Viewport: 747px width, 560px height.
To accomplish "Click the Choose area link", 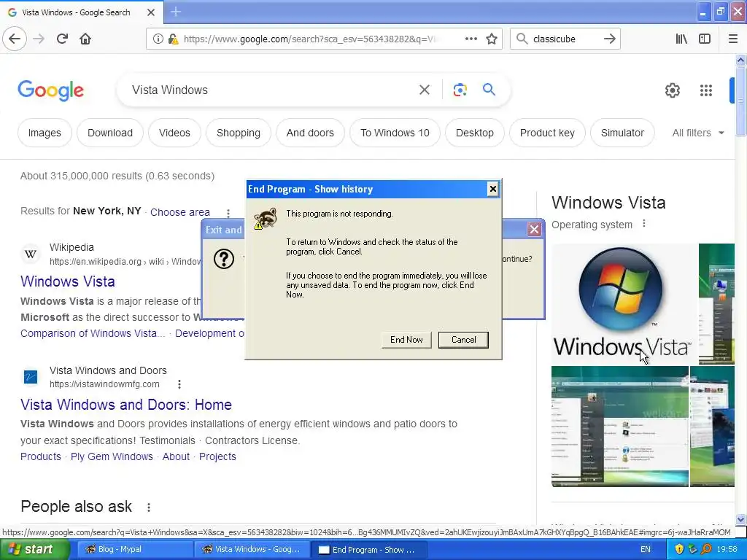I will click(180, 212).
